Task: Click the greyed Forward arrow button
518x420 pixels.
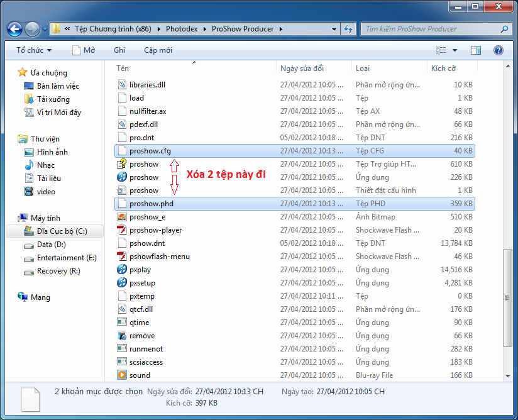Action: pyautogui.click(x=32, y=29)
